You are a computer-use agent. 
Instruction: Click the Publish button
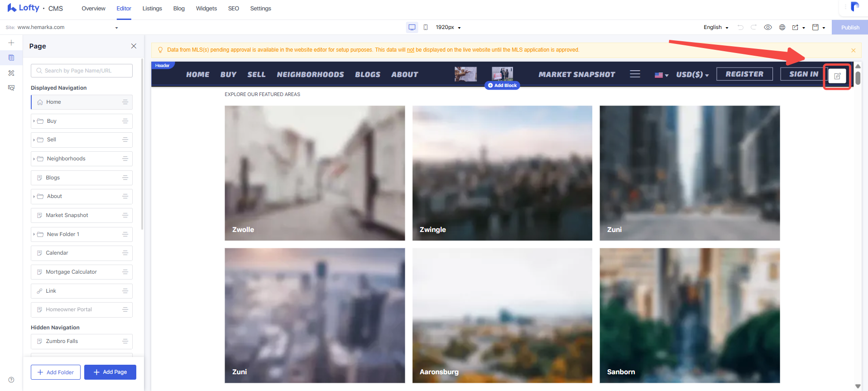(x=850, y=27)
